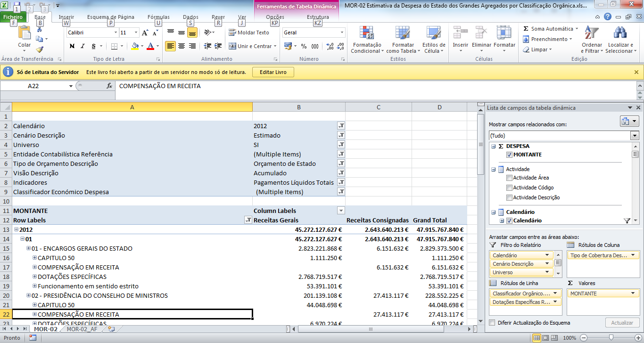644x343 pixels.
Task: Click the fx insert function icon
Action: pyautogui.click(x=109, y=86)
